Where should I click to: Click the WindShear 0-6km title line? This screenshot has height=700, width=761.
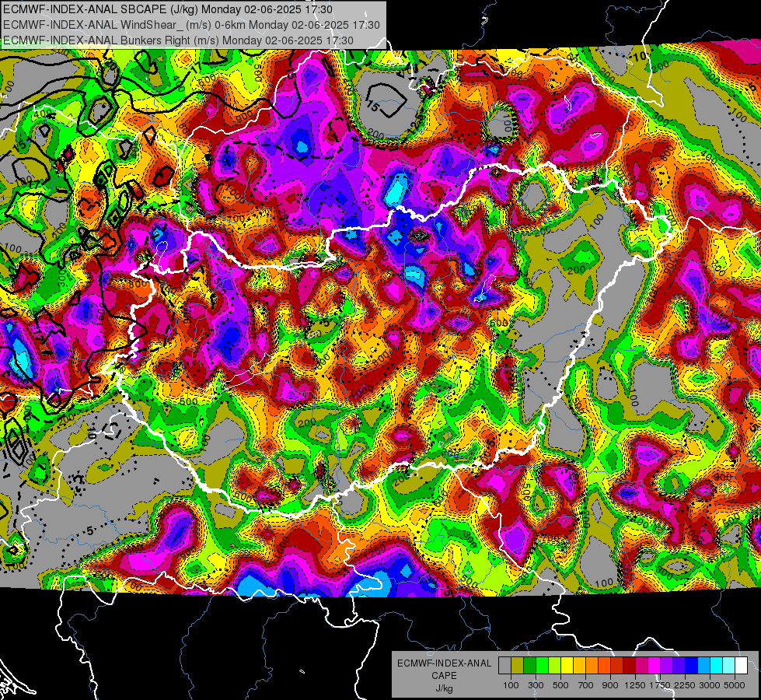(191, 25)
